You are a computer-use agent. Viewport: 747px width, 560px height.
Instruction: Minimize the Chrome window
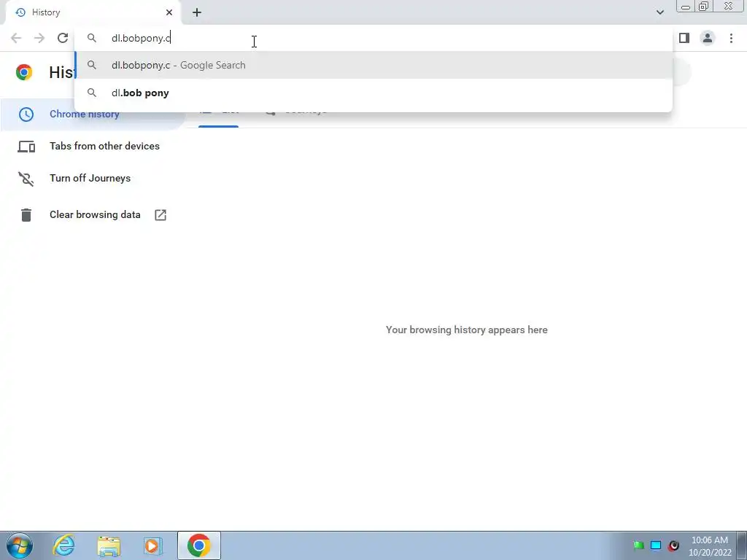[x=686, y=7]
